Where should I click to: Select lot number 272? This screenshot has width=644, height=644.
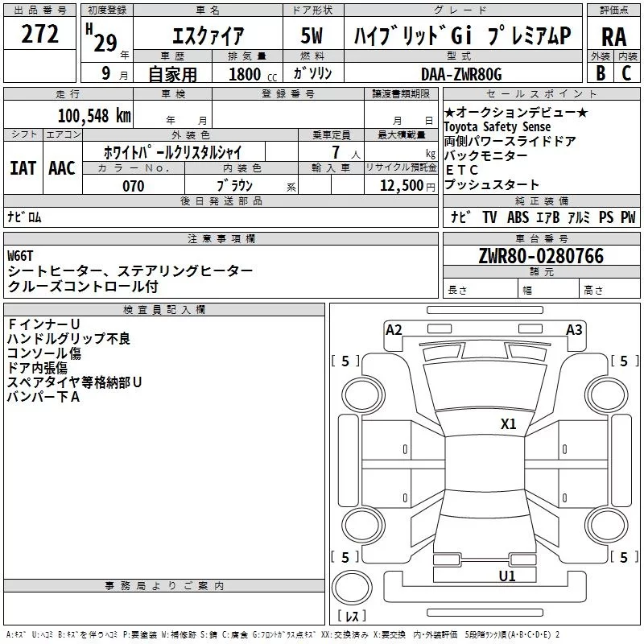pos(39,35)
